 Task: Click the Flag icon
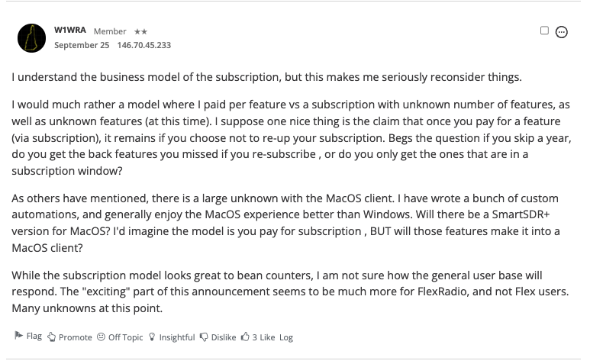[x=18, y=335]
